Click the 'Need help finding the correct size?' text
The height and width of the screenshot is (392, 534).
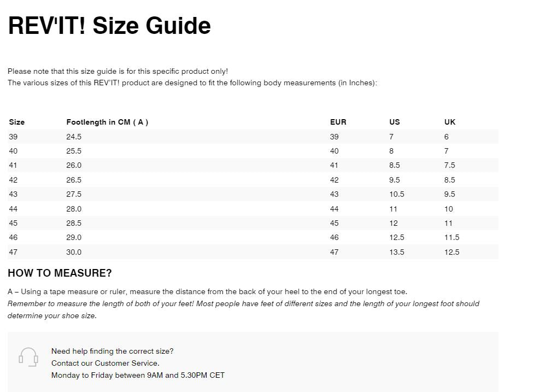(x=112, y=351)
